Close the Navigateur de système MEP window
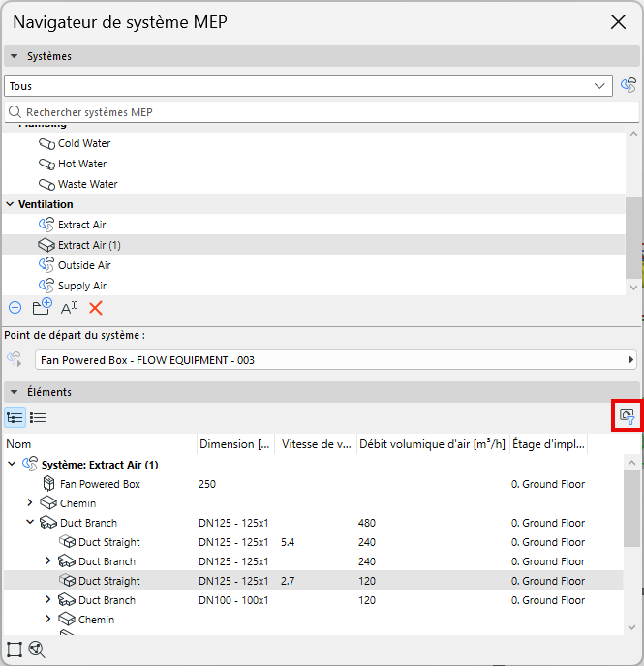Screen dimensions: 644x666 [618, 21]
